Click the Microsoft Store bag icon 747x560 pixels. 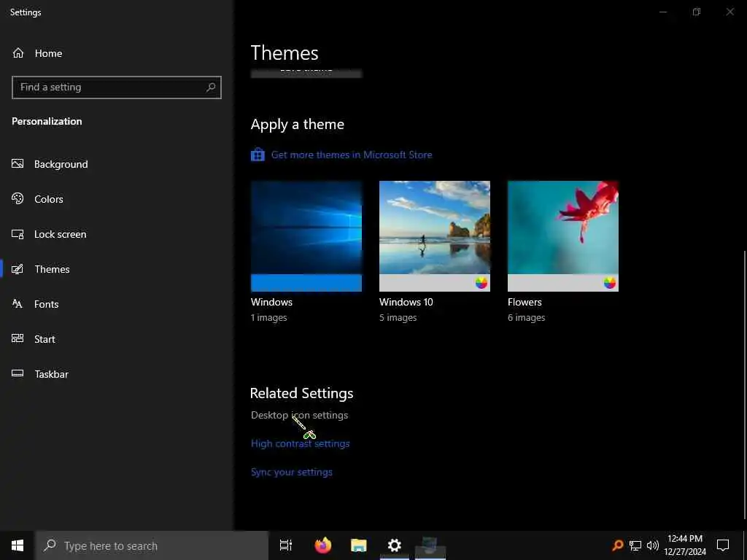click(258, 155)
